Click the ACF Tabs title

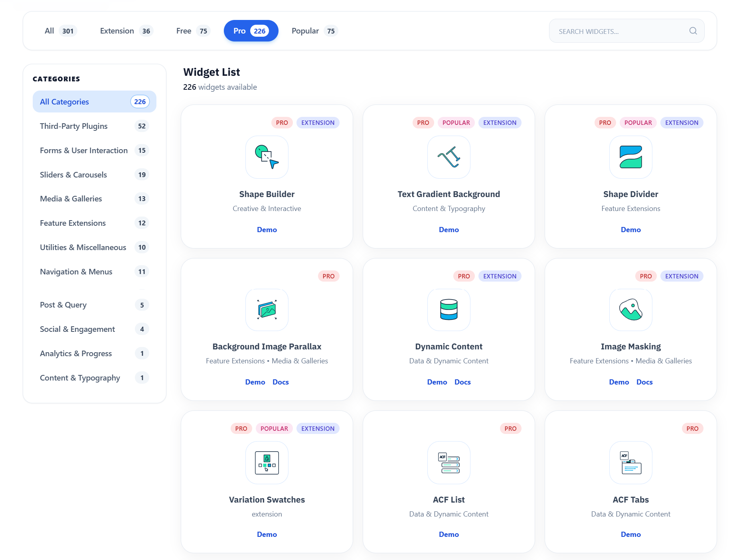[631, 500]
